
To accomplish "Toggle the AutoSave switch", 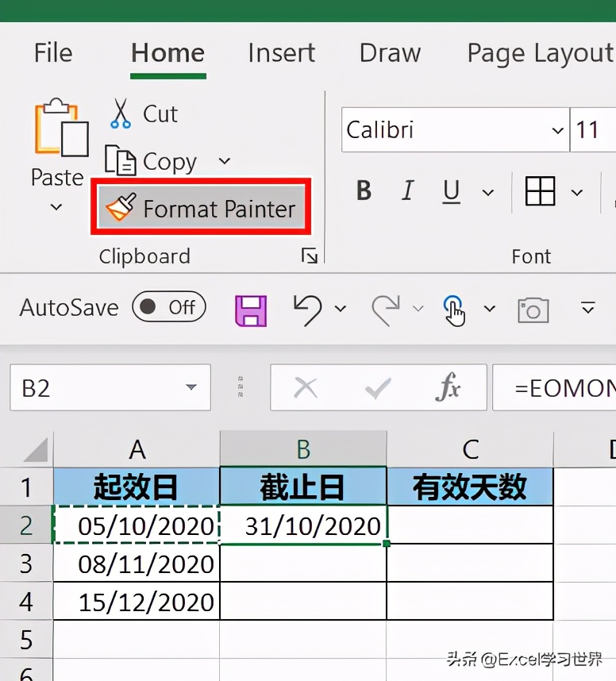I will pyautogui.click(x=168, y=308).
